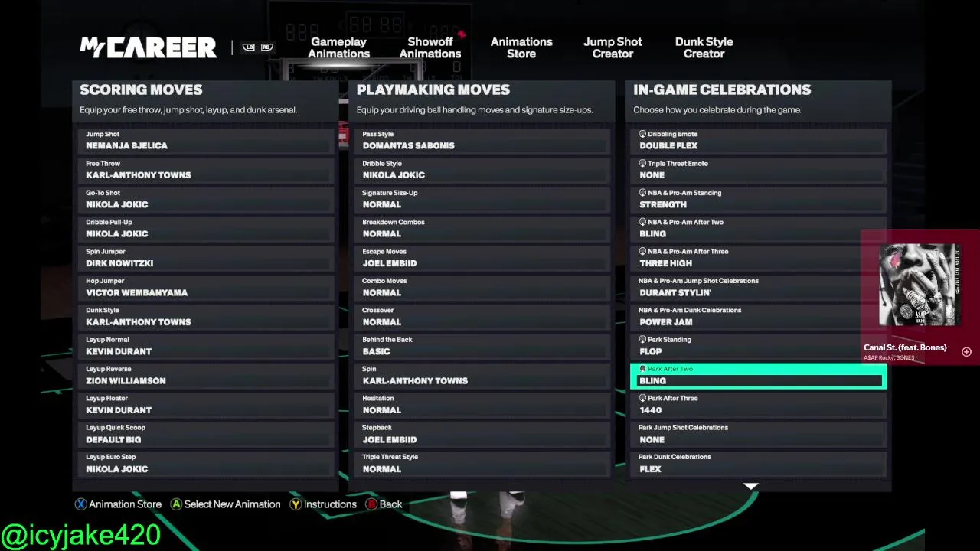Select the Behind the Back Basic row
The image size is (980, 551).
coord(482,346)
